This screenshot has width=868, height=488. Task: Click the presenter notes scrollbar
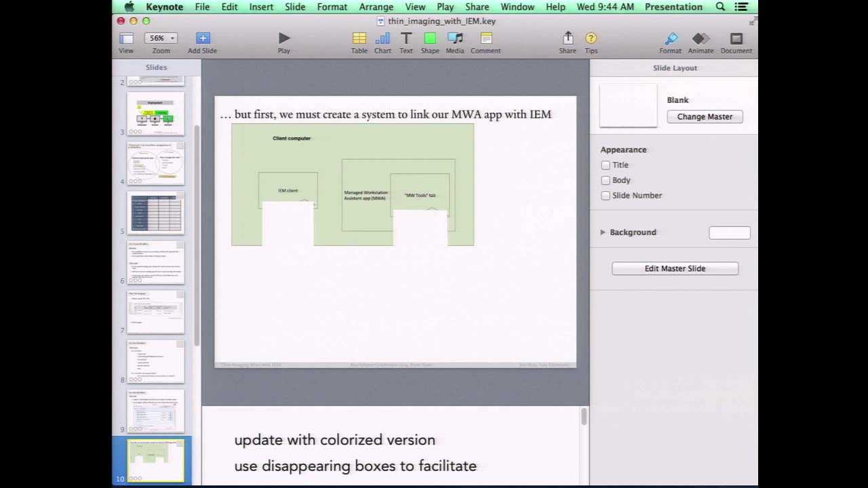click(584, 418)
